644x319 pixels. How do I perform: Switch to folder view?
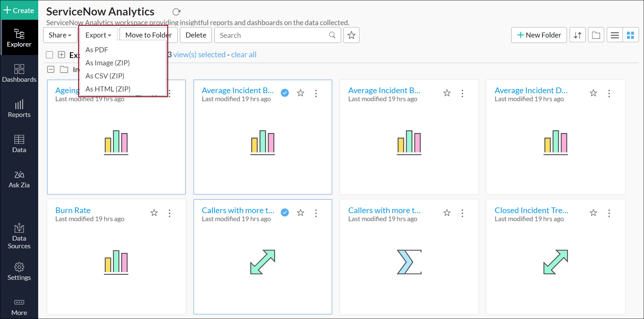click(x=596, y=35)
